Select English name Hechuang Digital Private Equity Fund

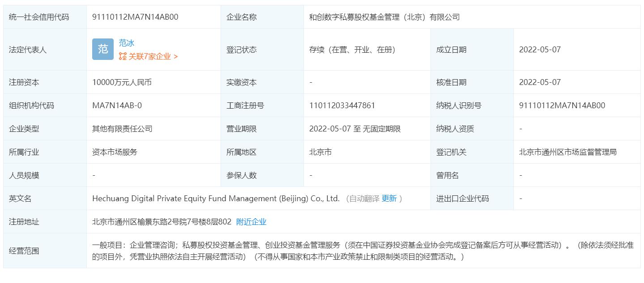click(x=216, y=199)
